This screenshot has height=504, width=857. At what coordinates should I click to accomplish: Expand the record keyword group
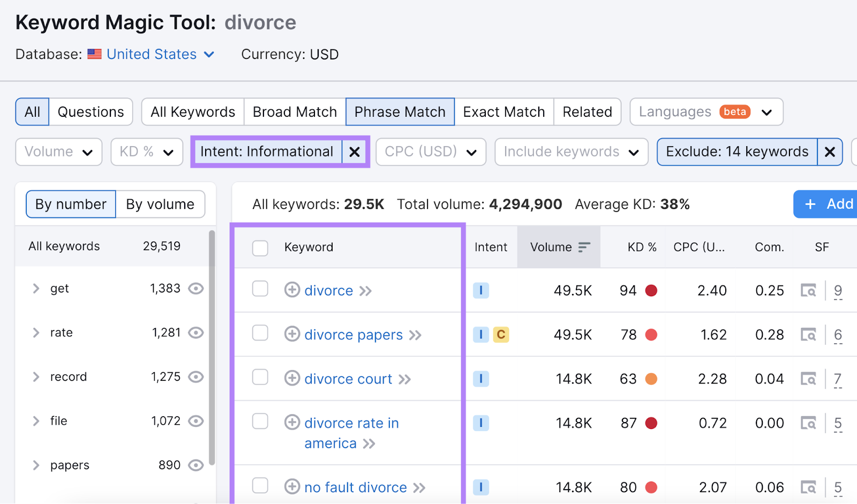[36, 377]
